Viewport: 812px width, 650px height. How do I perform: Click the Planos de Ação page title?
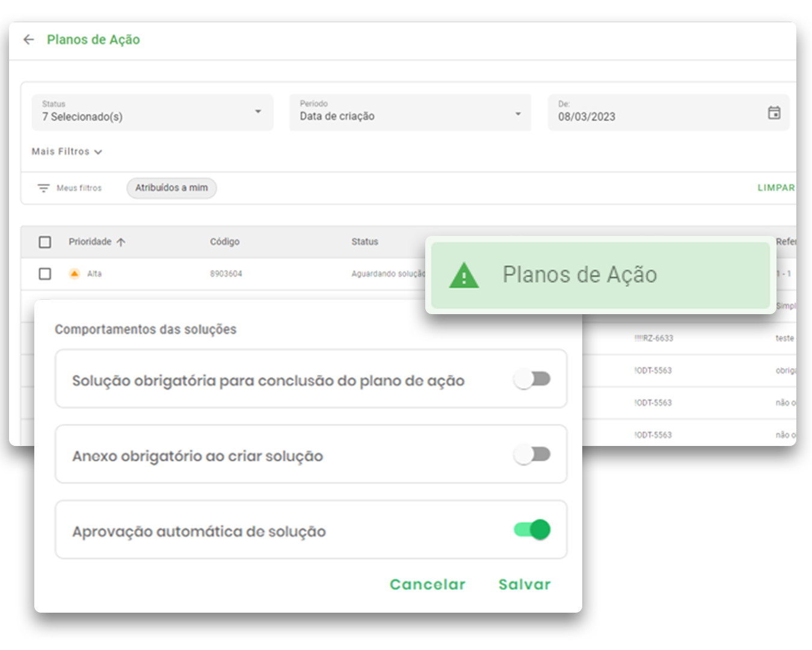[x=93, y=40]
